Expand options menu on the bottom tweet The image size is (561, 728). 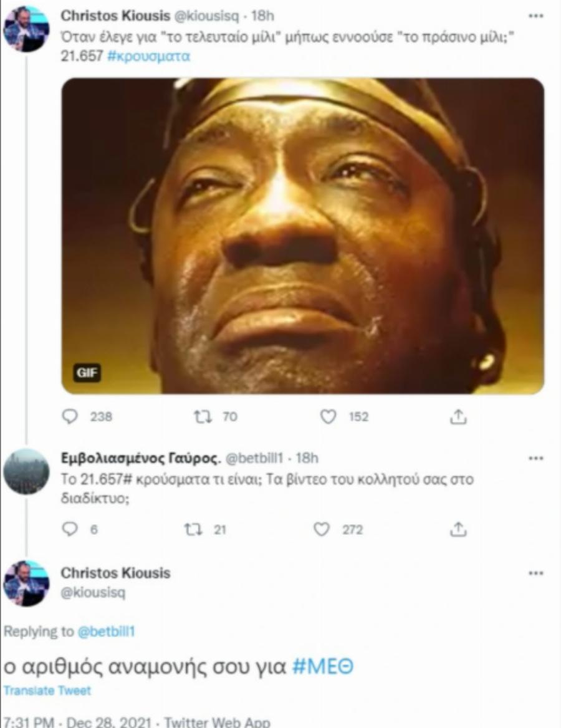tap(535, 572)
